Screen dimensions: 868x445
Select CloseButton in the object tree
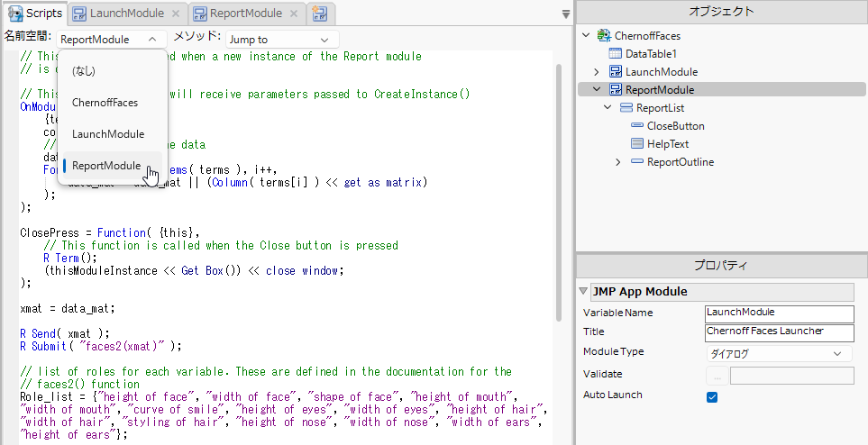tap(676, 125)
